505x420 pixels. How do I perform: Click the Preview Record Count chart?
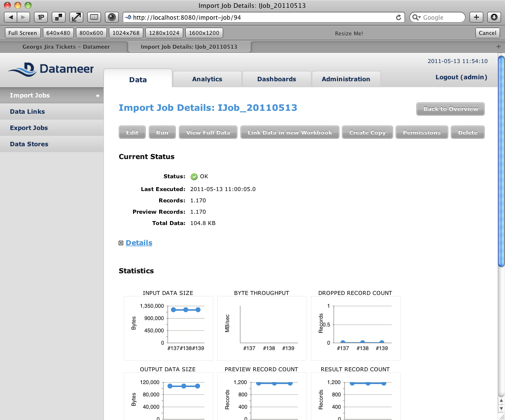262,396
